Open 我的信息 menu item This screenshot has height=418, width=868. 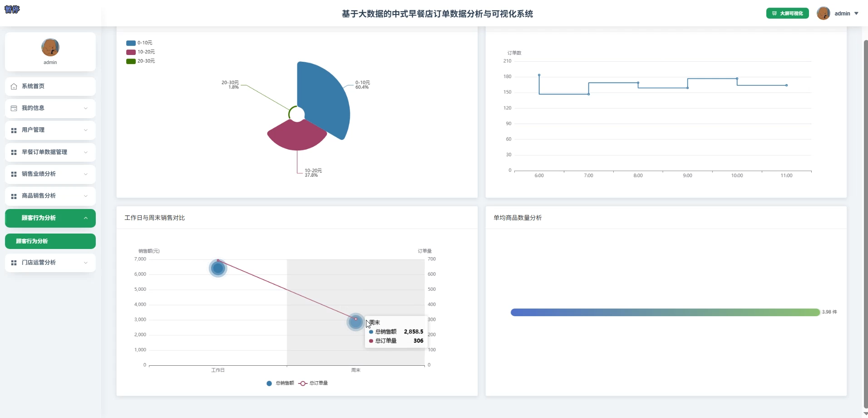coord(50,108)
